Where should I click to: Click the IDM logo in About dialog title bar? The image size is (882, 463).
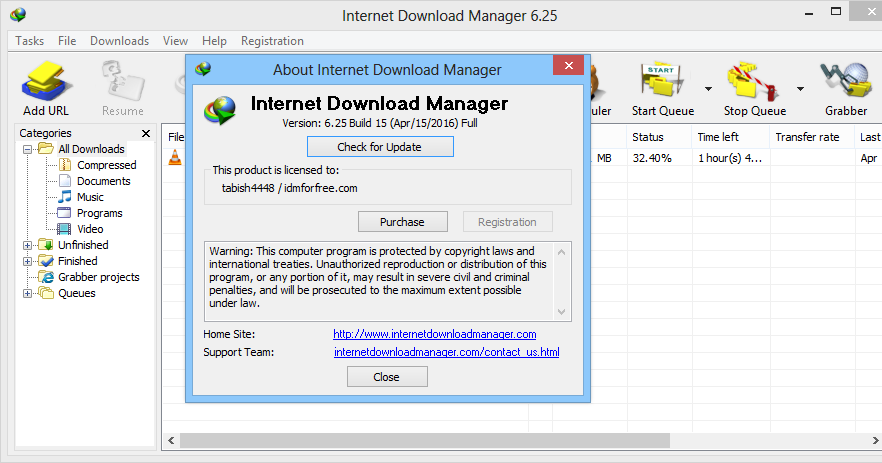pyautogui.click(x=203, y=69)
